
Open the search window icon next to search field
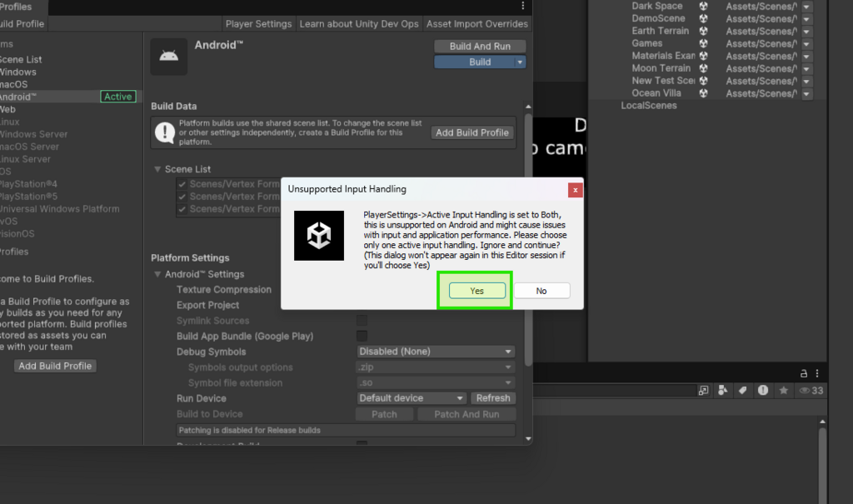click(703, 390)
